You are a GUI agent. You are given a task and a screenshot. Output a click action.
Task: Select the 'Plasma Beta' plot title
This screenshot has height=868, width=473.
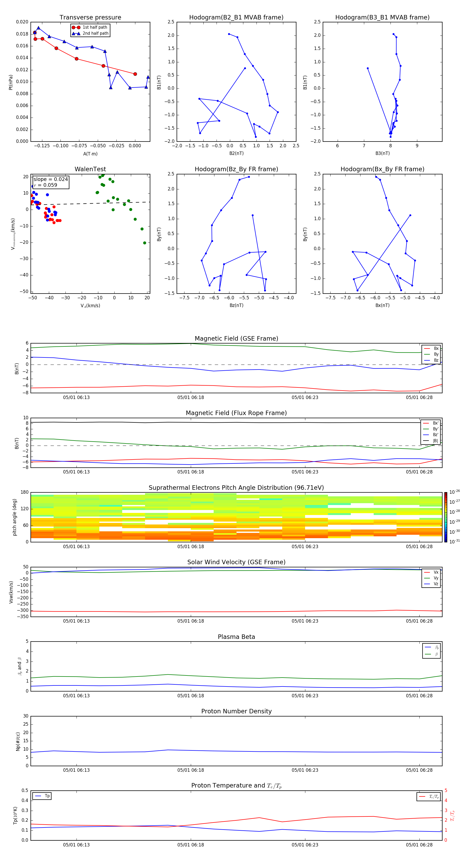tap(236, 637)
